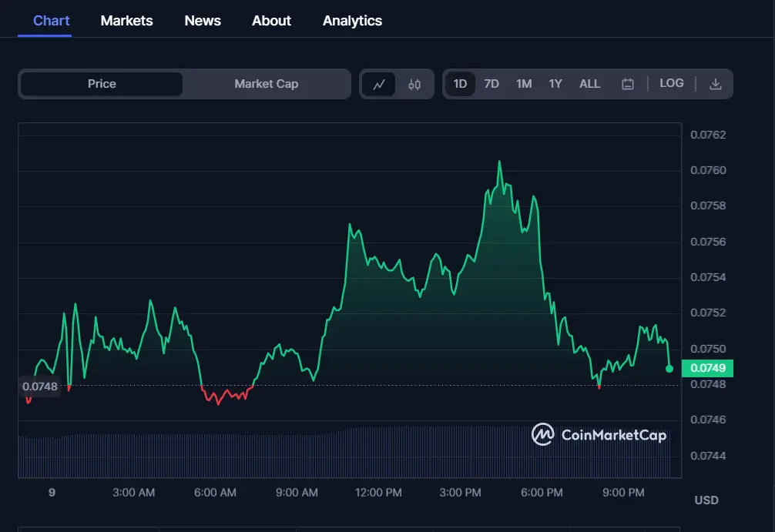Open the Markets tab

(x=126, y=21)
